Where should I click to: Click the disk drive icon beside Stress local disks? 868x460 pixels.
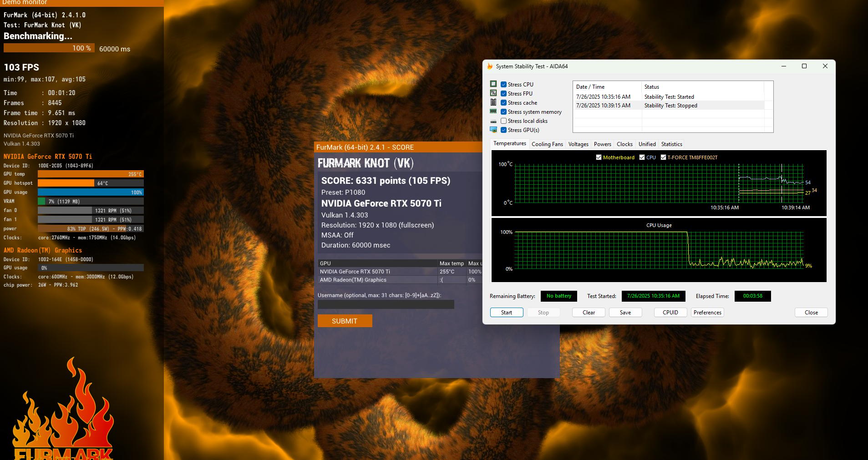point(493,121)
